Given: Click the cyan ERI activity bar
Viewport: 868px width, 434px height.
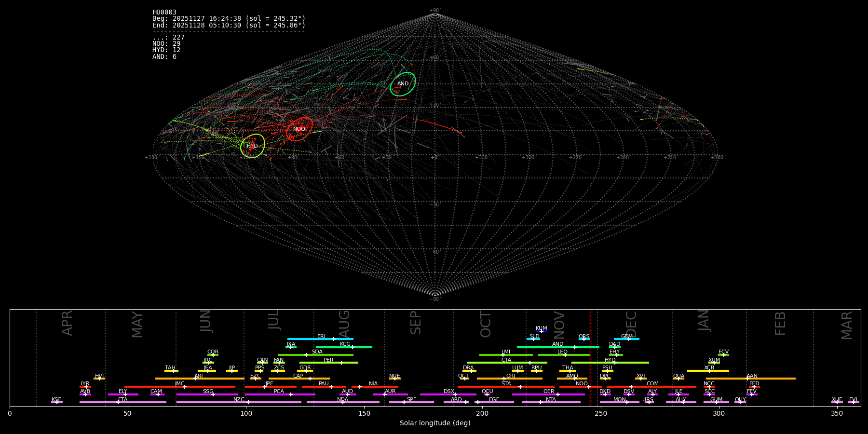Looking at the screenshot, I should 320,339.
